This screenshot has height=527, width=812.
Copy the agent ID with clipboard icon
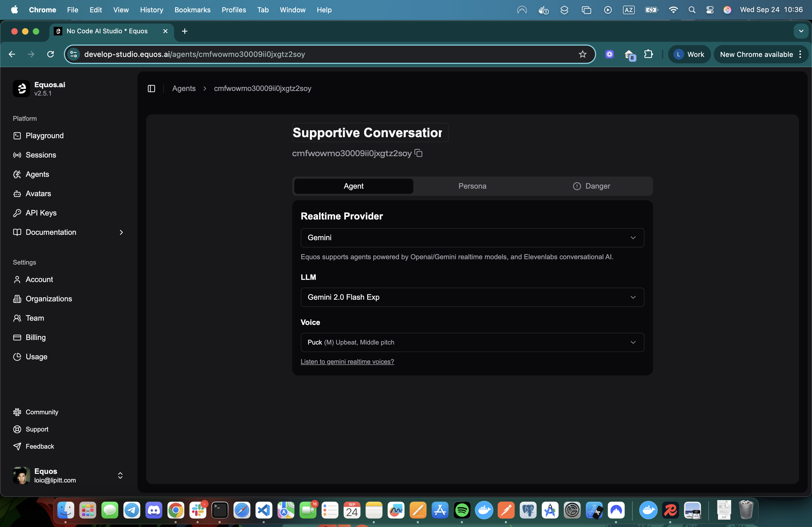tap(419, 153)
